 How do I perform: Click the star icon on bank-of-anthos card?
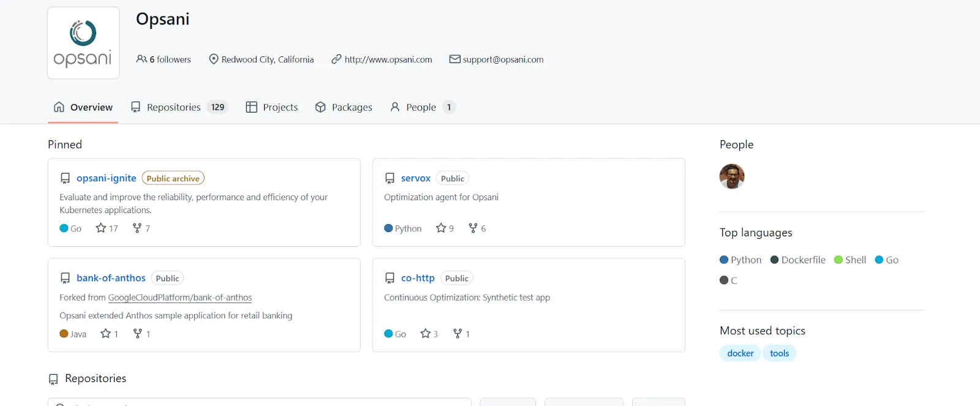click(105, 333)
